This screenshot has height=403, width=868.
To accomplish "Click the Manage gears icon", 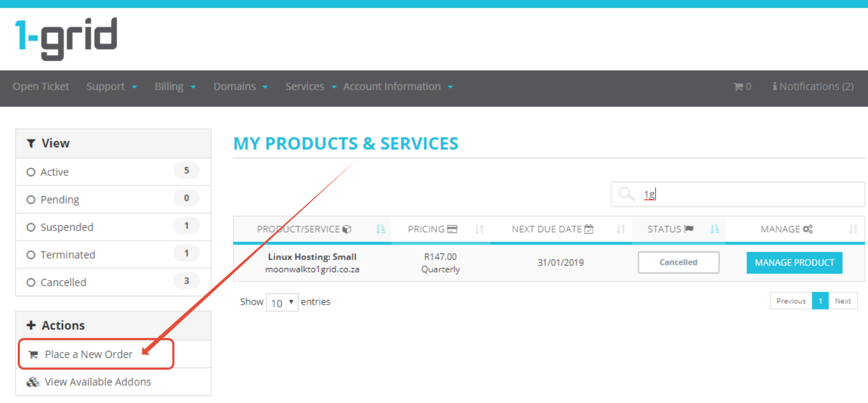I will point(808,229).
